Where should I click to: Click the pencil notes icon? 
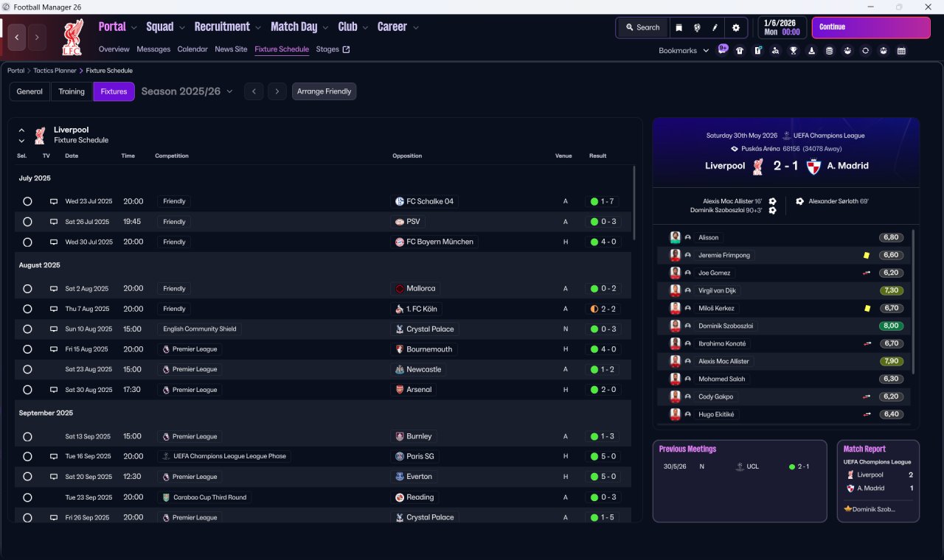click(715, 27)
